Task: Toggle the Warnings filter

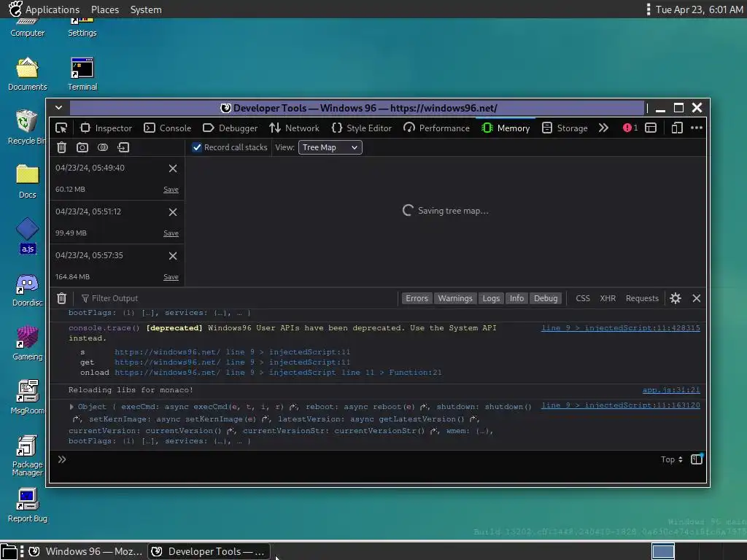Action: [455, 298]
